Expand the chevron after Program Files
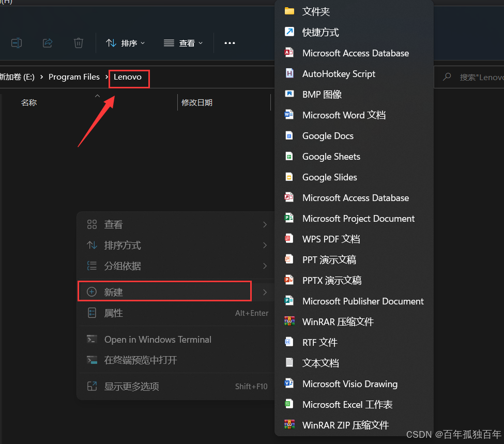This screenshot has height=444, width=504. (106, 77)
